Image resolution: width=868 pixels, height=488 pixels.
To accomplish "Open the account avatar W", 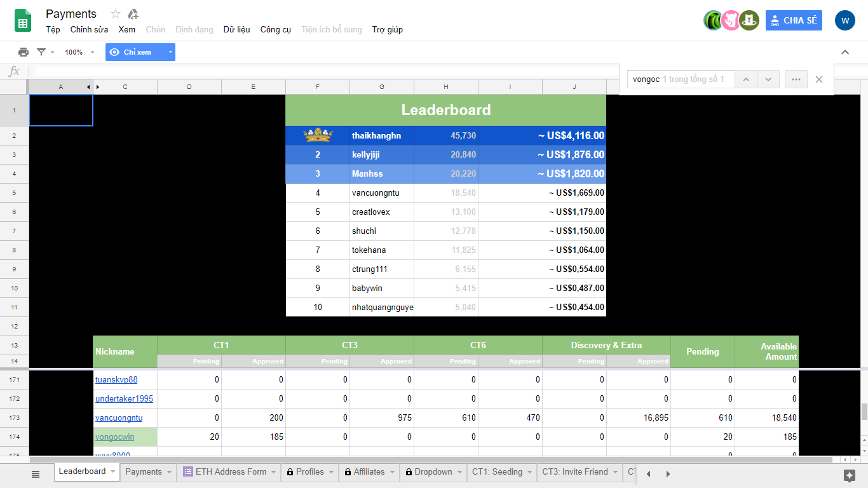I will pos(845,20).
